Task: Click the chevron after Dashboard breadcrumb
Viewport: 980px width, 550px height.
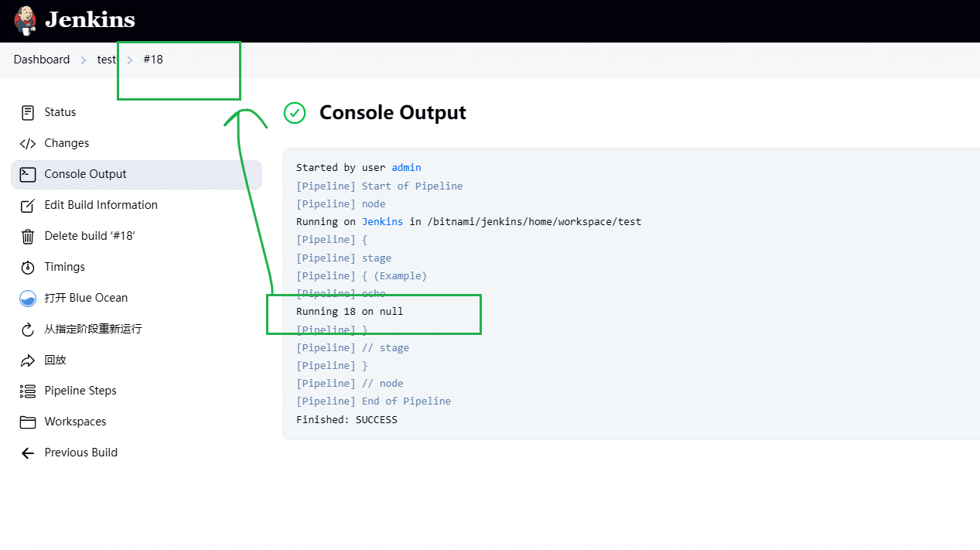Action: pyautogui.click(x=84, y=60)
